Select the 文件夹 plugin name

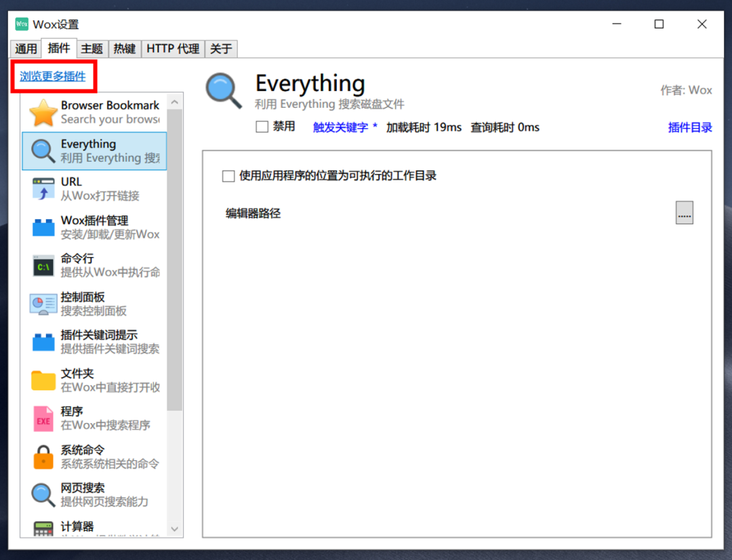click(77, 373)
